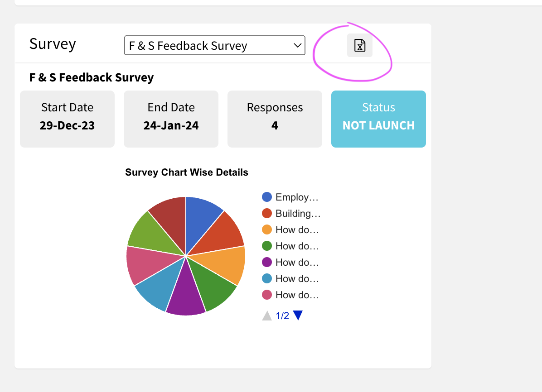The image size is (542, 392).
Task: Click the Survey Chart Wise Details title
Action: [x=187, y=172]
